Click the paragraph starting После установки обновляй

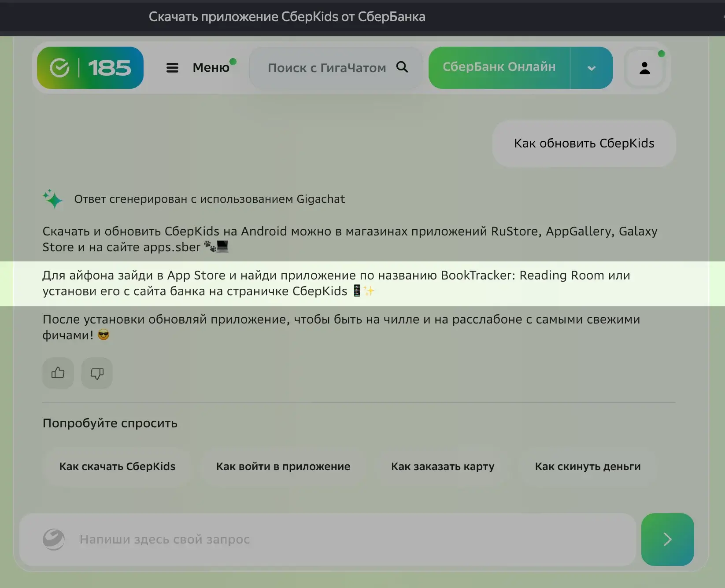341,327
